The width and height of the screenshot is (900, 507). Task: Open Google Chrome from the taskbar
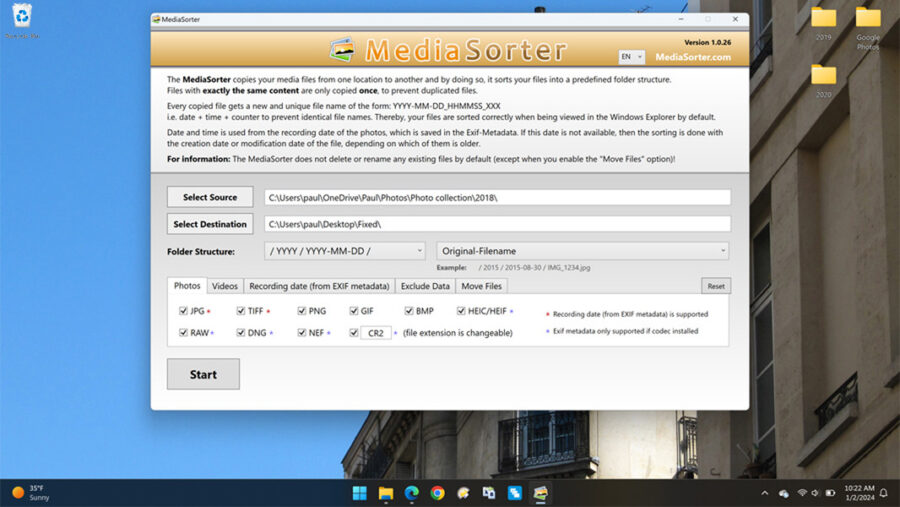point(437,493)
